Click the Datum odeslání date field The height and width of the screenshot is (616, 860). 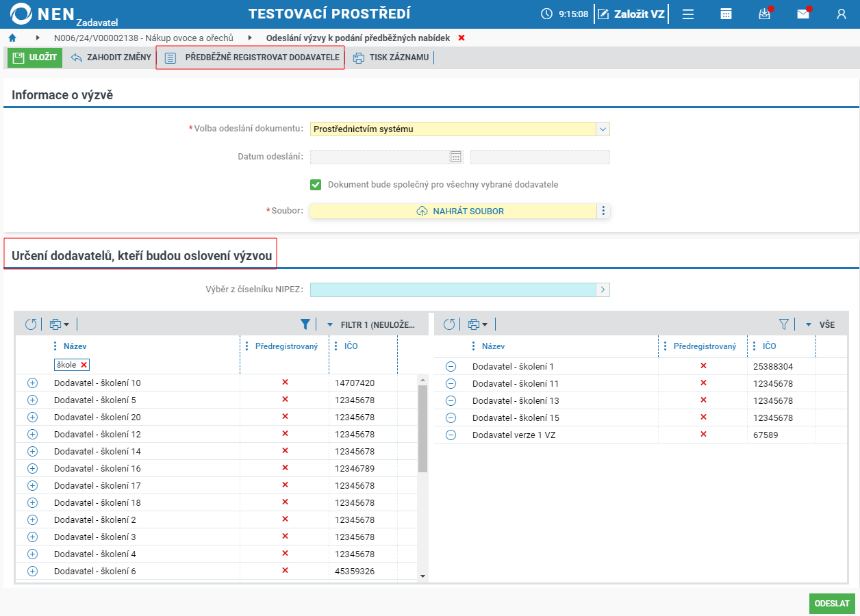(x=380, y=157)
